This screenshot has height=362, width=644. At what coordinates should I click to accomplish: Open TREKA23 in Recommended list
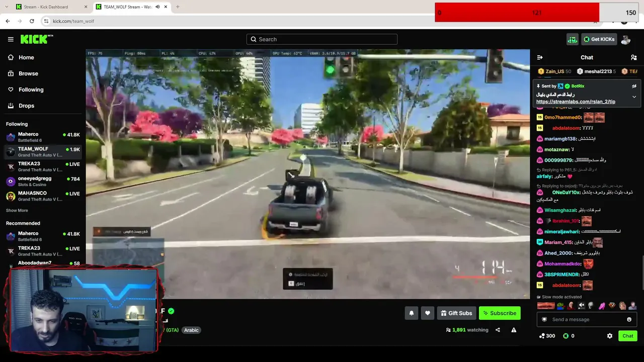pyautogui.click(x=43, y=251)
